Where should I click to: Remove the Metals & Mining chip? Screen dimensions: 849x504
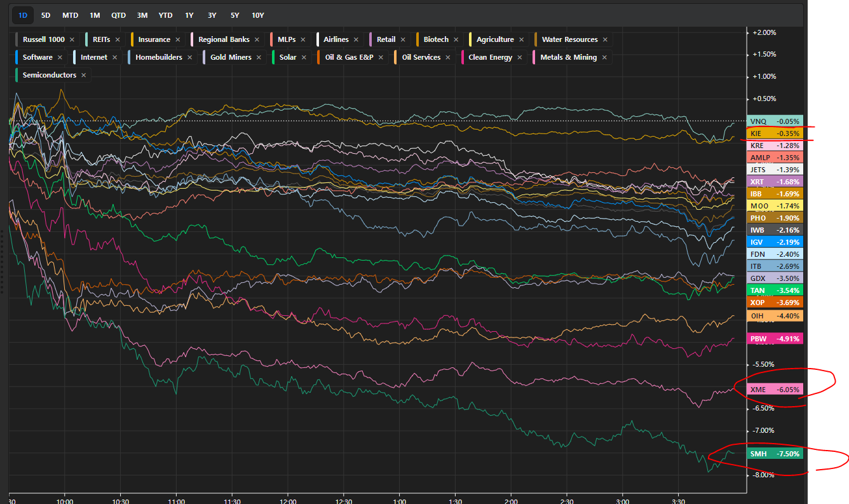(604, 57)
